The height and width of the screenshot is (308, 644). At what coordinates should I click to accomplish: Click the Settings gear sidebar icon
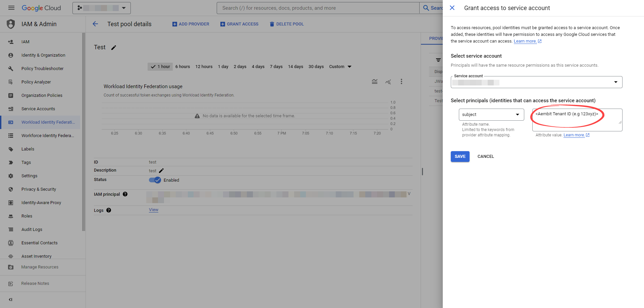(x=11, y=176)
